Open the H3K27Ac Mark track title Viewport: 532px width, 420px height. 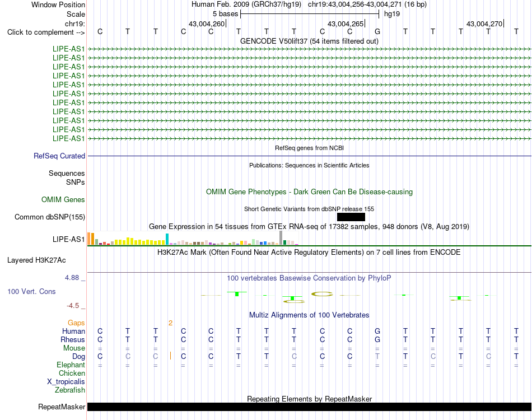click(309, 253)
